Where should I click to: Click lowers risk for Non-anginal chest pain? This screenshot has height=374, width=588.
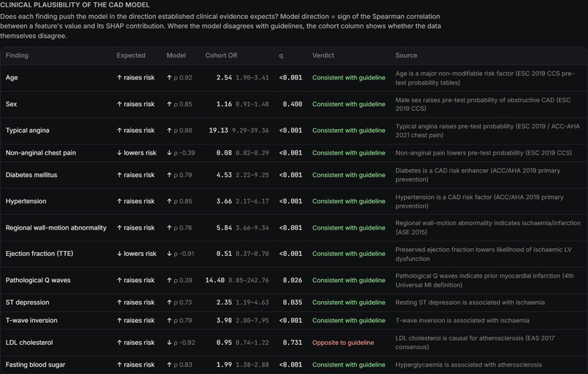point(136,153)
